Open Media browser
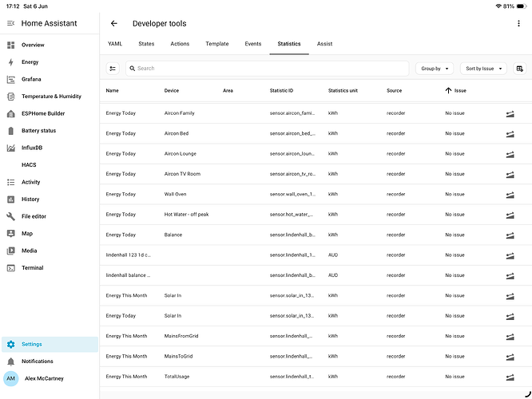This screenshot has width=532, height=399. pyautogui.click(x=50, y=251)
